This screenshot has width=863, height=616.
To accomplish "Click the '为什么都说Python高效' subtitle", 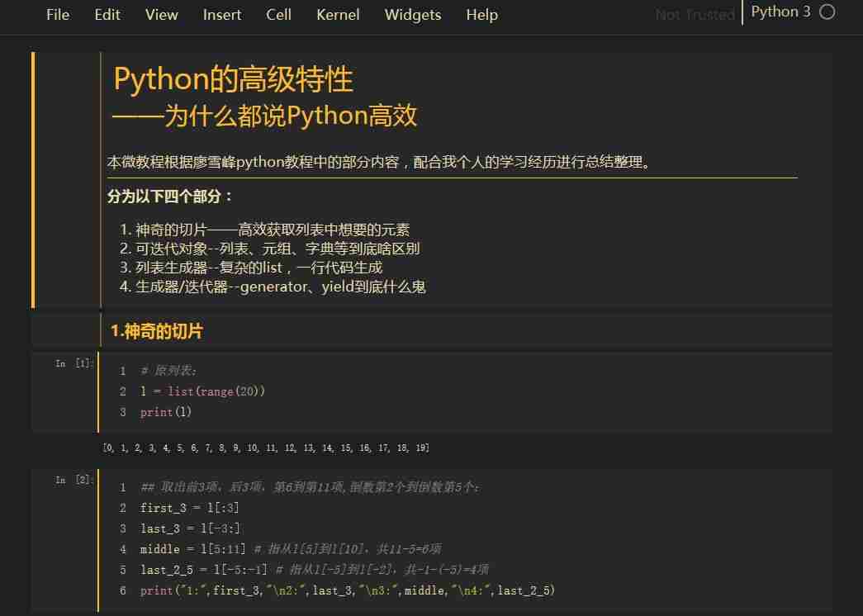I will click(x=264, y=116).
